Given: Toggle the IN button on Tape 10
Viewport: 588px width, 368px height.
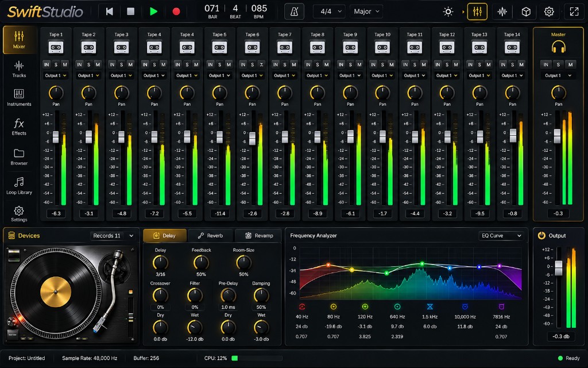Looking at the screenshot, I should (373, 64).
